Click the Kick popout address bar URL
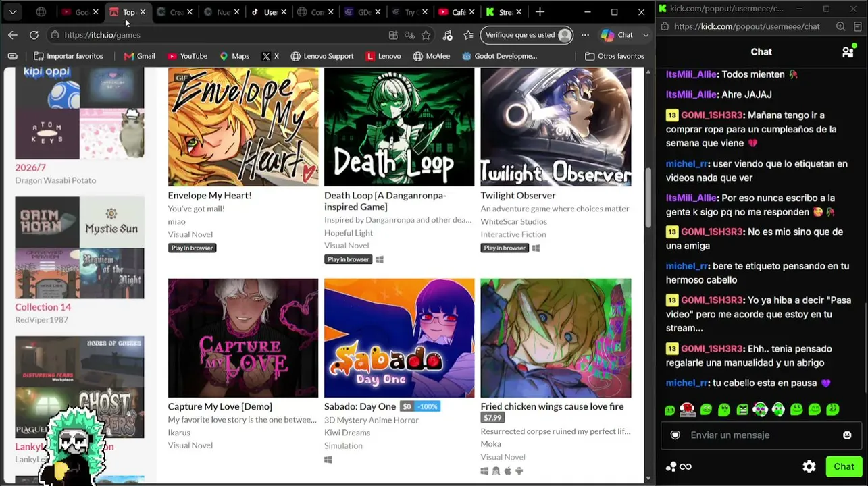Screen dimensions: 868x486 [746, 26]
